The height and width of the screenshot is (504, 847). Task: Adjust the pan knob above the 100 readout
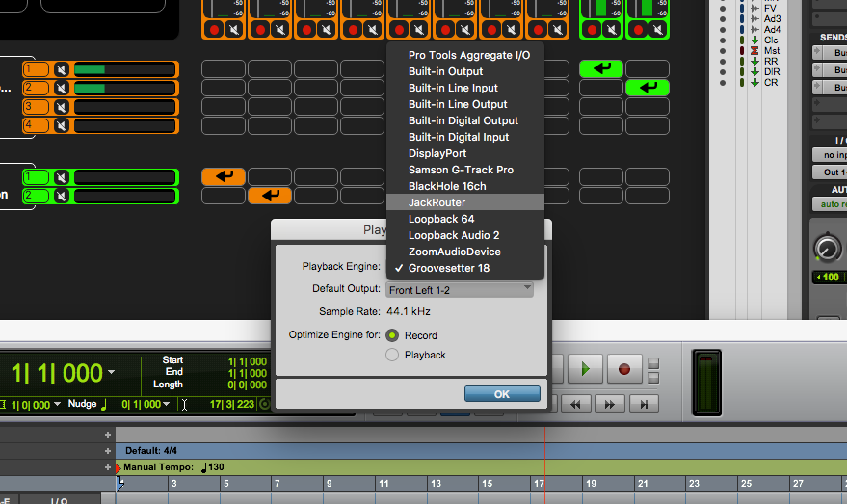pos(827,248)
